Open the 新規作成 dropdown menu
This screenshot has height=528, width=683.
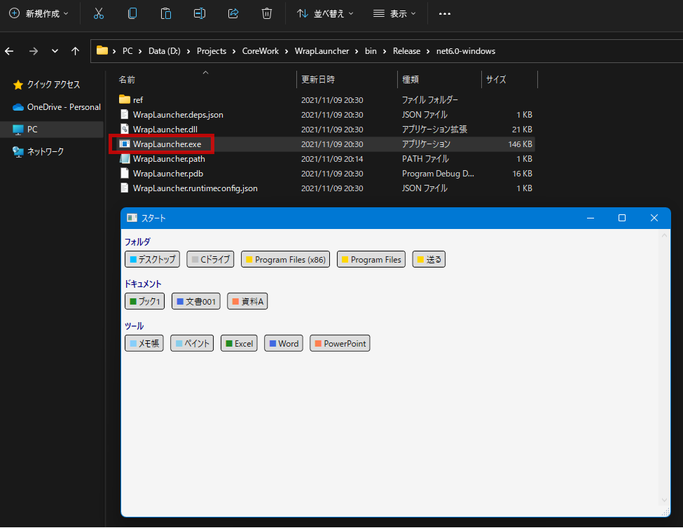pyautogui.click(x=41, y=14)
